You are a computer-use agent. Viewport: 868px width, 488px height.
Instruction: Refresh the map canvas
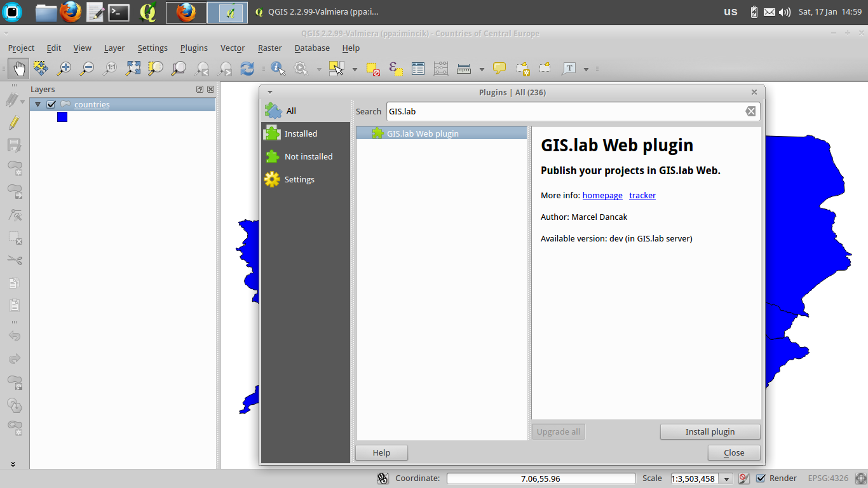point(247,68)
